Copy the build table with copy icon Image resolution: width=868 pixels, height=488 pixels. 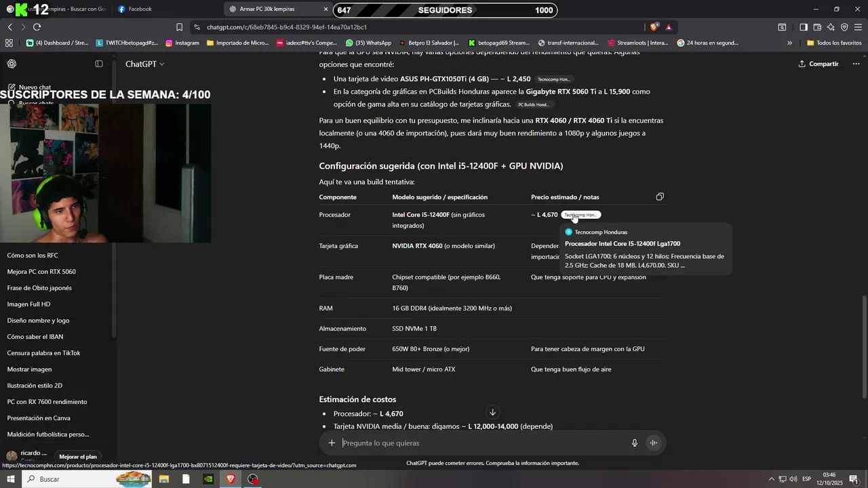660,197
